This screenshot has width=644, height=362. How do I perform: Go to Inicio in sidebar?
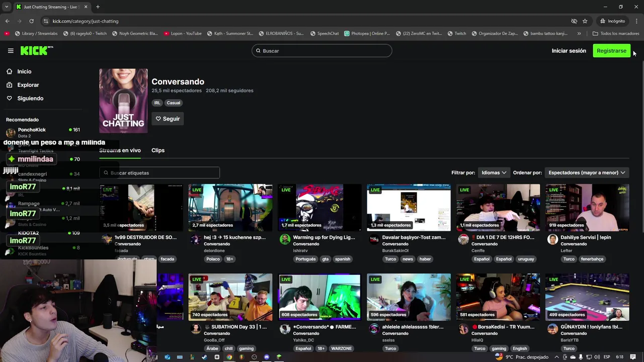pyautogui.click(x=24, y=71)
